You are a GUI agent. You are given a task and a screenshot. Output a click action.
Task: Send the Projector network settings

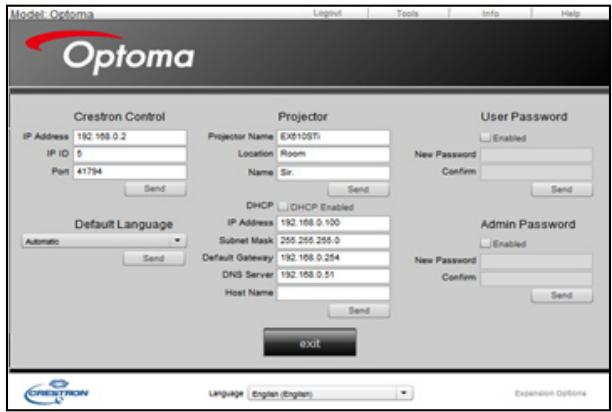[x=359, y=311]
